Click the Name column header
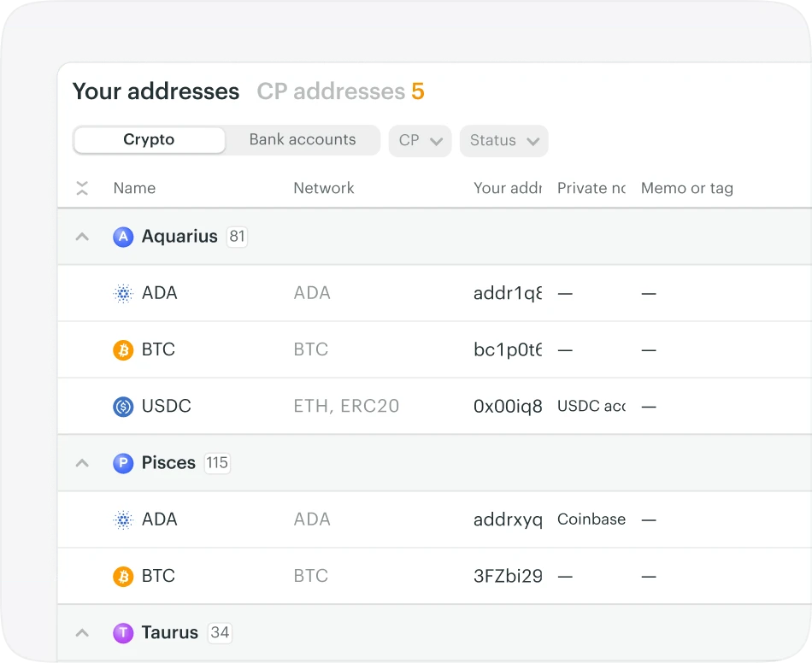Image resolution: width=812 pixels, height=663 pixels. 134,189
